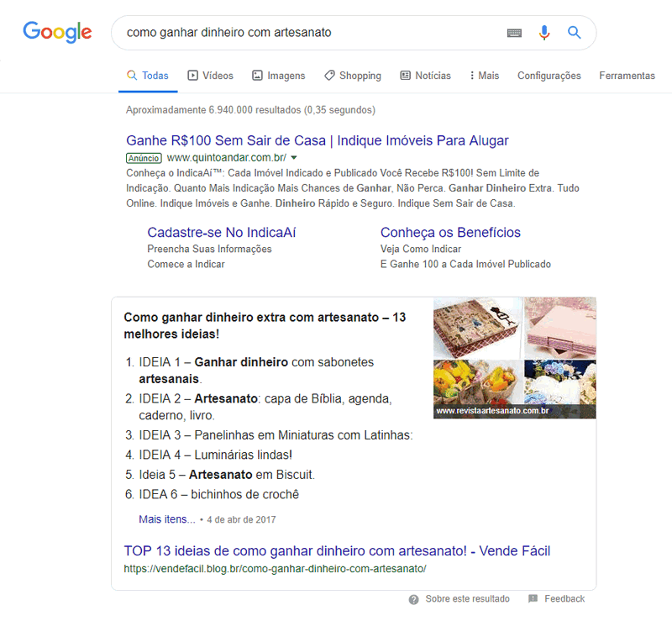Image resolution: width=672 pixels, height=621 pixels.
Task: Open the Vídeos tab
Action: click(x=211, y=76)
